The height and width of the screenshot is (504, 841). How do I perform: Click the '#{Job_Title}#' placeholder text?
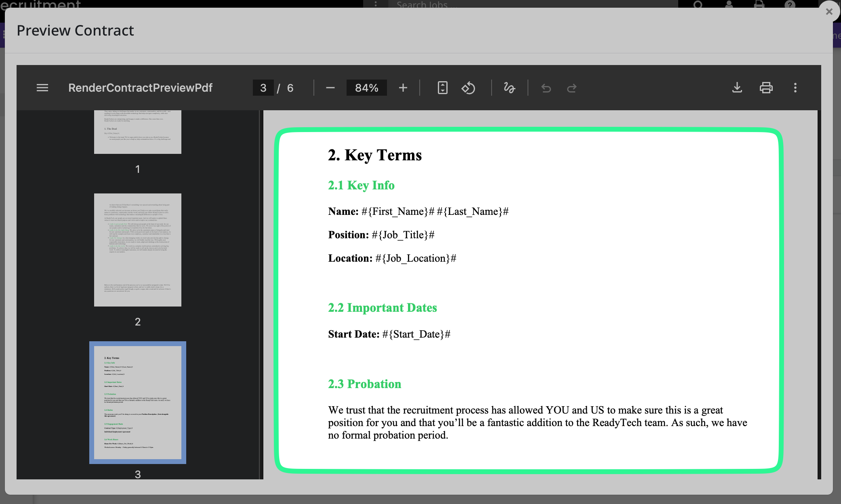pos(403,235)
